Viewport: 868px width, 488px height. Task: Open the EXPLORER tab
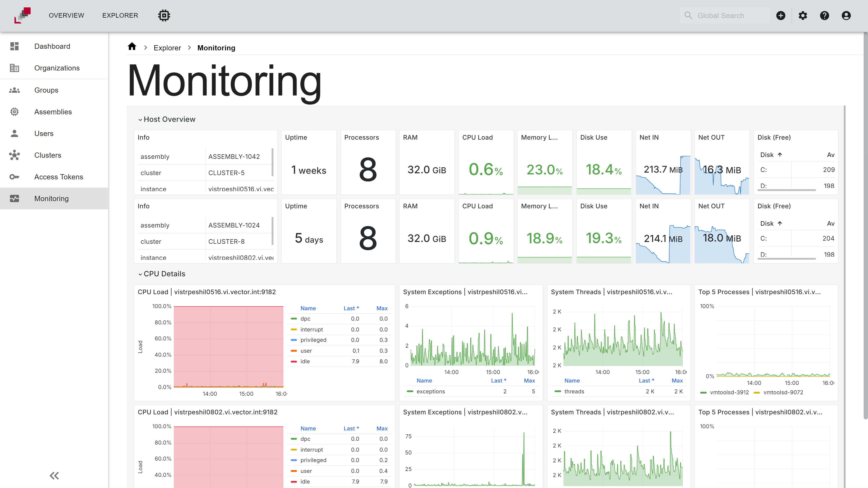coord(120,16)
